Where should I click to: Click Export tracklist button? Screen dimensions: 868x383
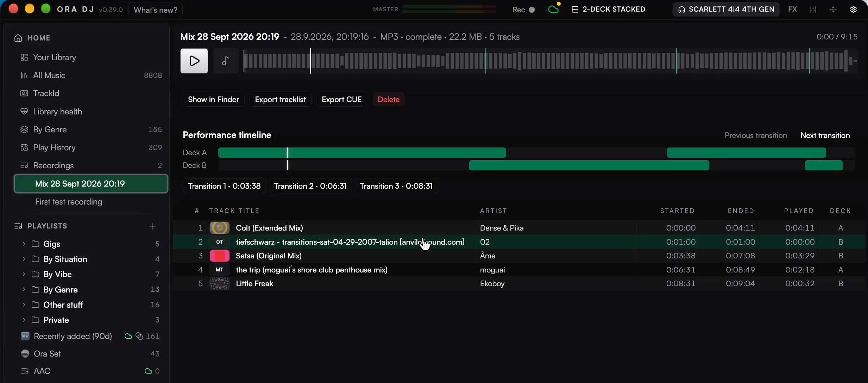click(x=280, y=100)
